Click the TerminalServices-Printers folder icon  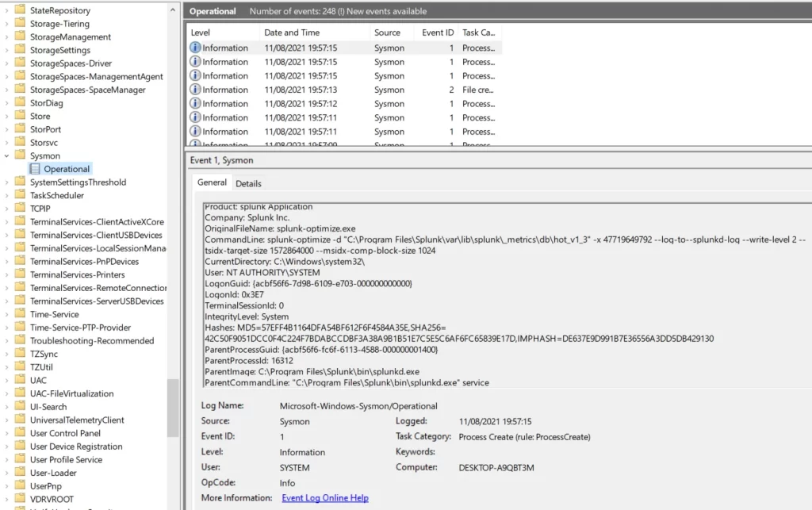pos(20,274)
